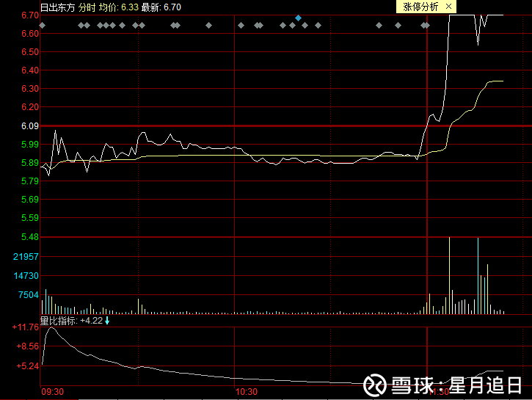Open the 涨停分析 limit-up analysis button
Image resolution: width=532 pixels, height=400 pixels.
(x=420, y=7)
